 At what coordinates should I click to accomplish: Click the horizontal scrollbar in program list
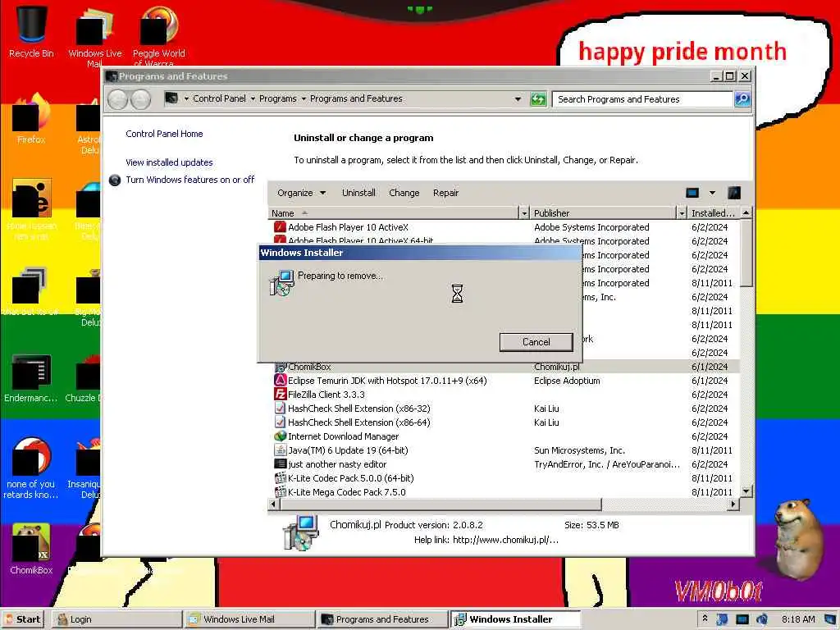[x=440, y=504]
